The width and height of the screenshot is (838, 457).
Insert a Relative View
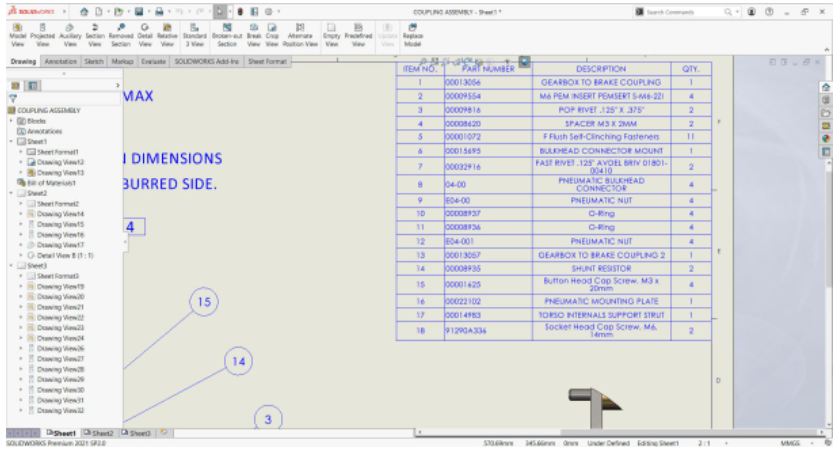coord(167,35)
